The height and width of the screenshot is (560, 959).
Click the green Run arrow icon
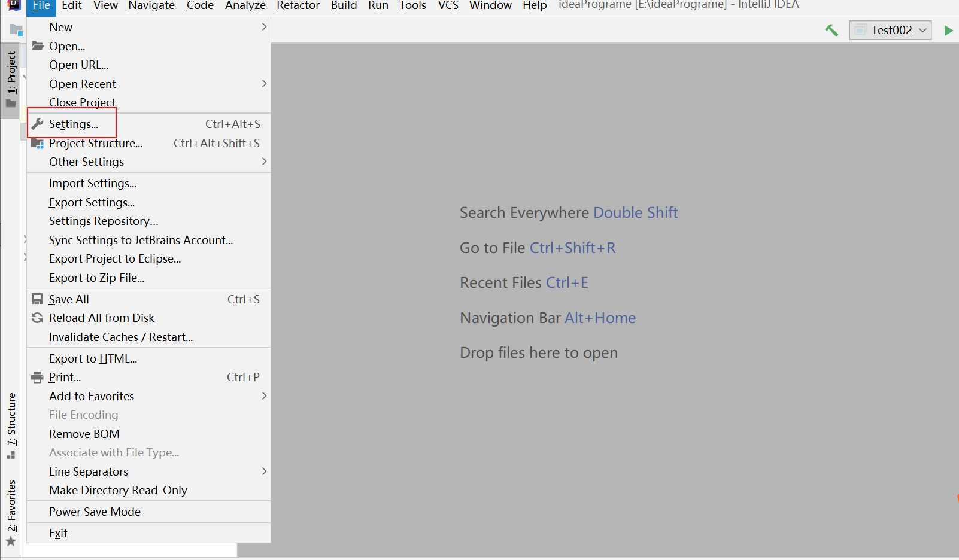point(948,30)
